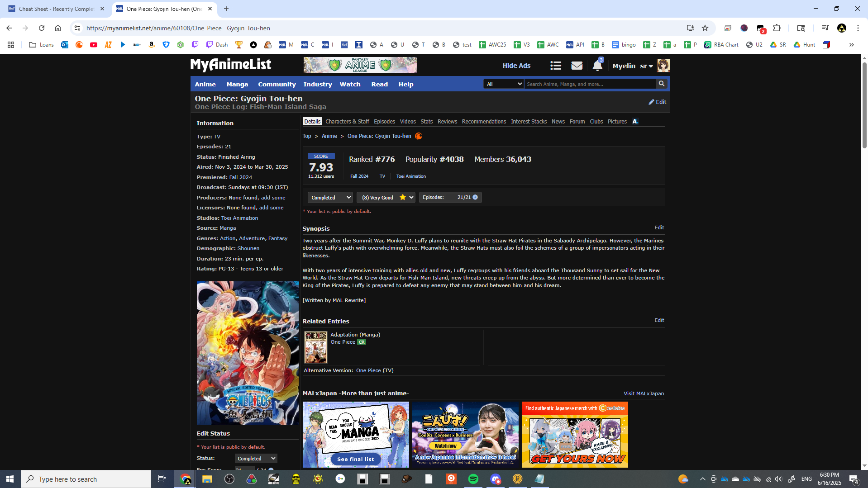This screenshot has height=488, width=868.
Task: Focus the Search Anime, Manga search field
Action: pos(590,84)
